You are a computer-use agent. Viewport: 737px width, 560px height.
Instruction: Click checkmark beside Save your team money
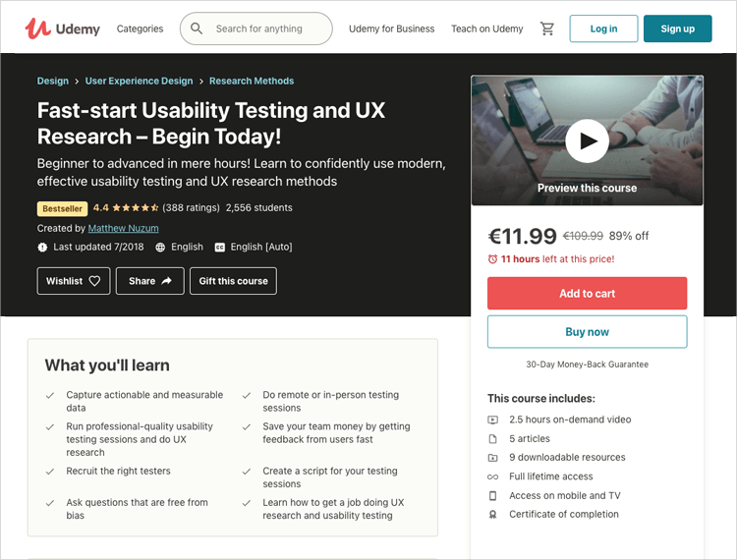[x=246, y=427]
